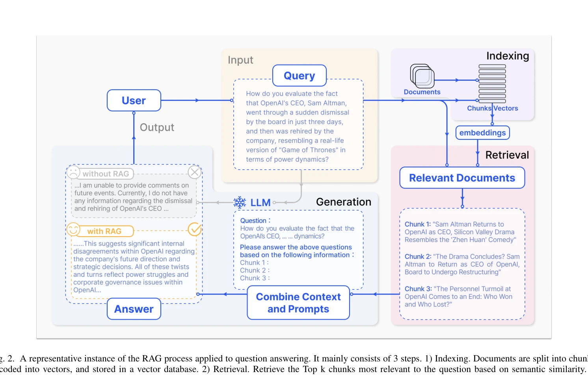Click the Chunks Vectors stacked bars icon
The width and height of the screenshot is (588, 376).
[x=492, y=84]
